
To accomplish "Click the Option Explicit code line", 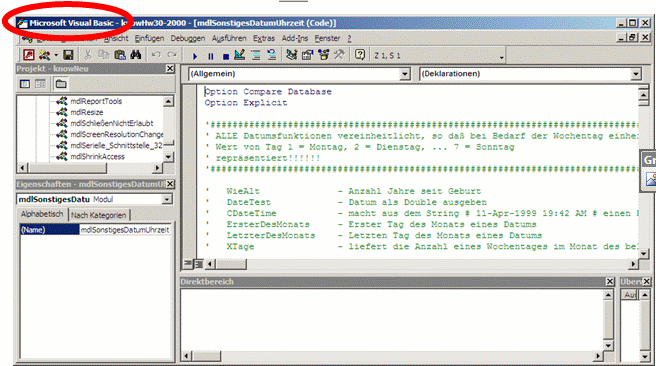I will tap(246, 103).
